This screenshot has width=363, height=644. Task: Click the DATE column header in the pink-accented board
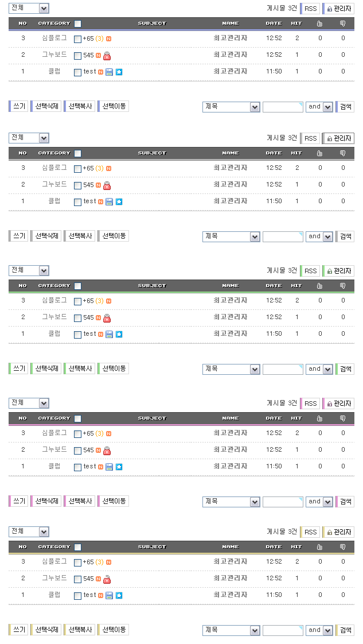pyautogui.click(x=274, y=418)
